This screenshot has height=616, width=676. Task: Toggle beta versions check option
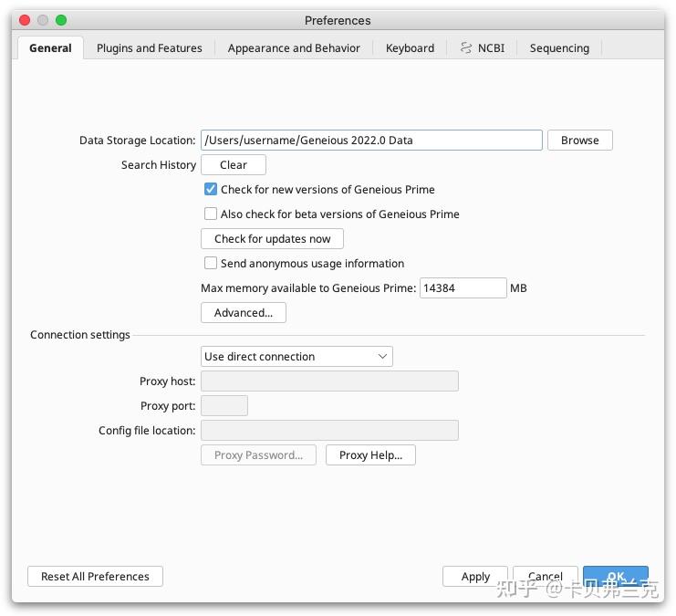tap(211, 214)
